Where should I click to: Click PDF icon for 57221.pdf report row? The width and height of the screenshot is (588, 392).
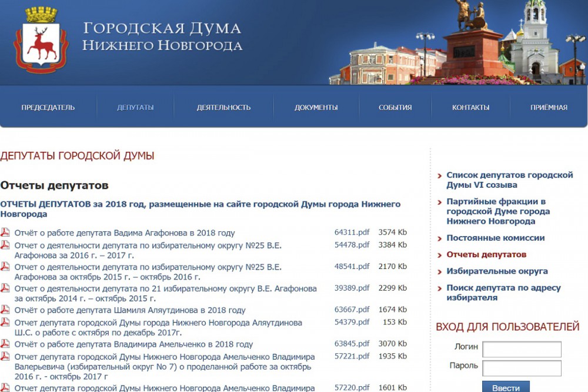(5, 357)
